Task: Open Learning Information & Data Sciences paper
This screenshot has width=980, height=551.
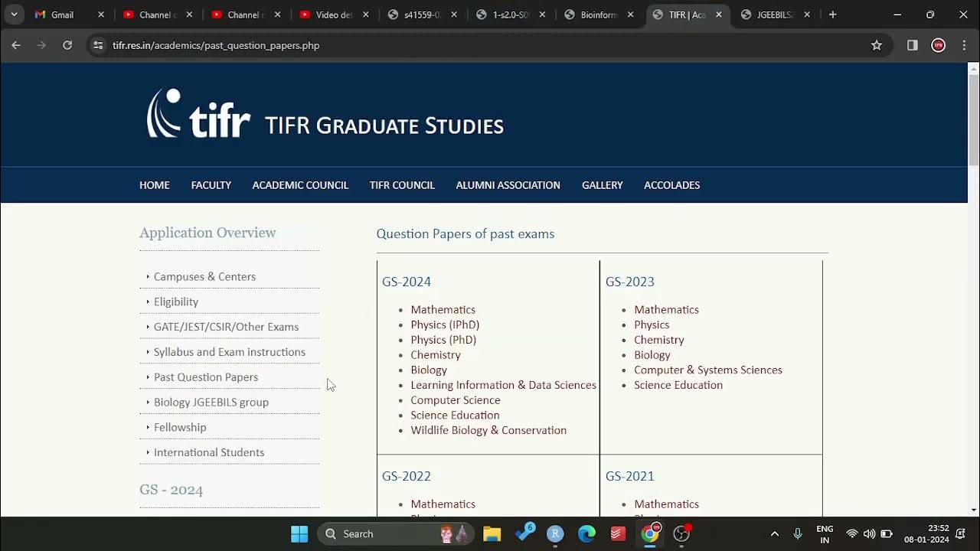Action: 503,385
